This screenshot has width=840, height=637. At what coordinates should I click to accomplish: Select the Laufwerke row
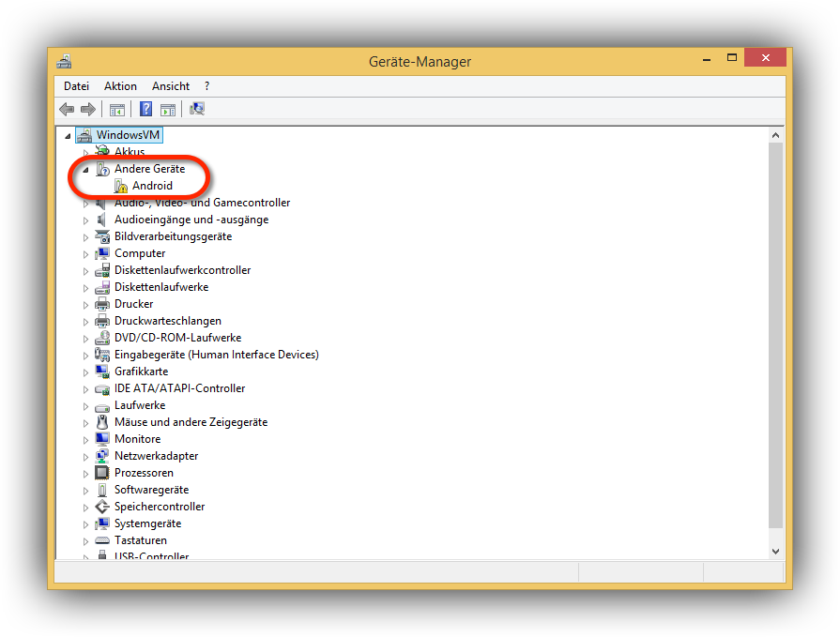(x=140, y=405)
